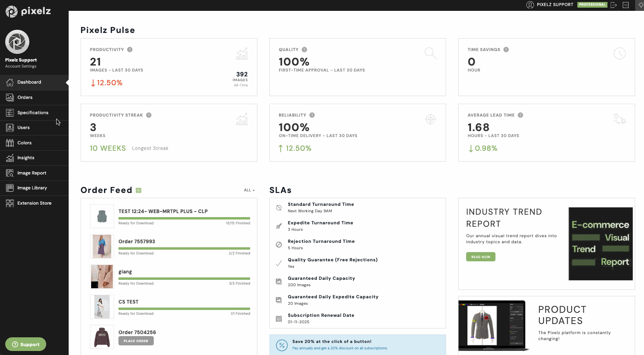644x355 pixels.
Task: Open the Product Updates laptop image
Action: 493,326
